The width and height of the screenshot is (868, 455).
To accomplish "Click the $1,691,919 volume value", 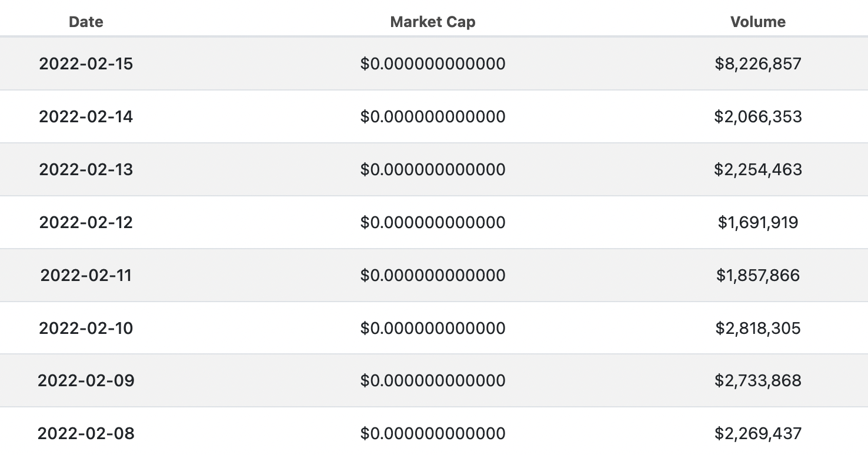I will 758,222.
